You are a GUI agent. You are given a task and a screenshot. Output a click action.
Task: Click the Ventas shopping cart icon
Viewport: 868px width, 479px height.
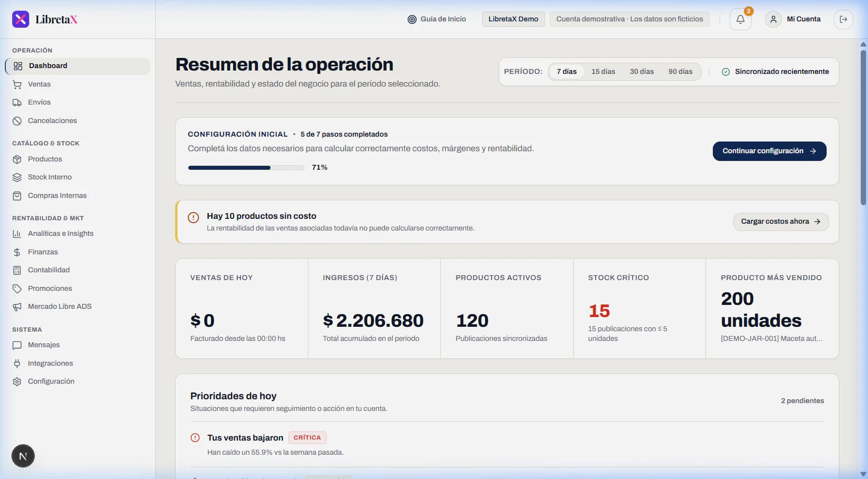pos(17,85)
